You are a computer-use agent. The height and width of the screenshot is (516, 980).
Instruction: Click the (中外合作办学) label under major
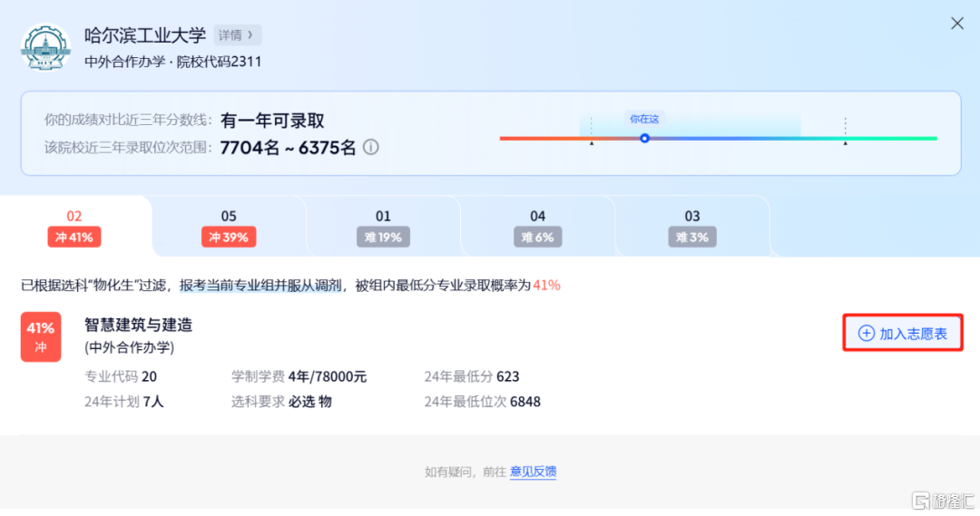tap(130, 347)
